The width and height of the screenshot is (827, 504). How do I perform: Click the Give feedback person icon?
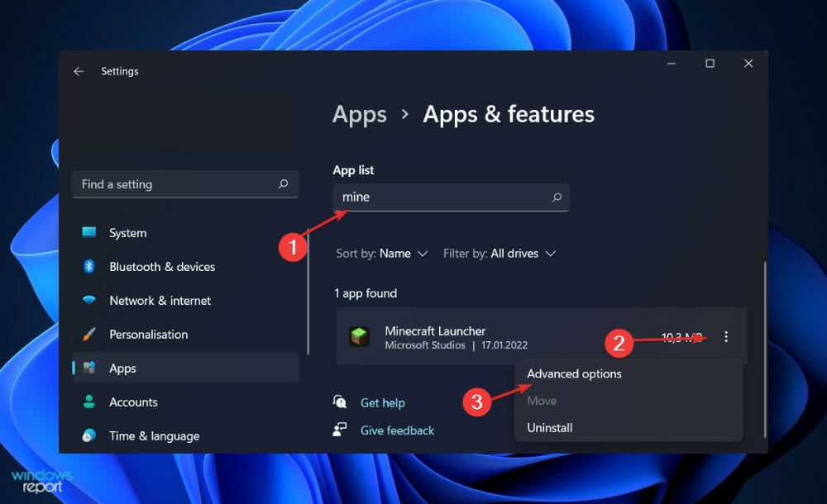pos(340,430)
